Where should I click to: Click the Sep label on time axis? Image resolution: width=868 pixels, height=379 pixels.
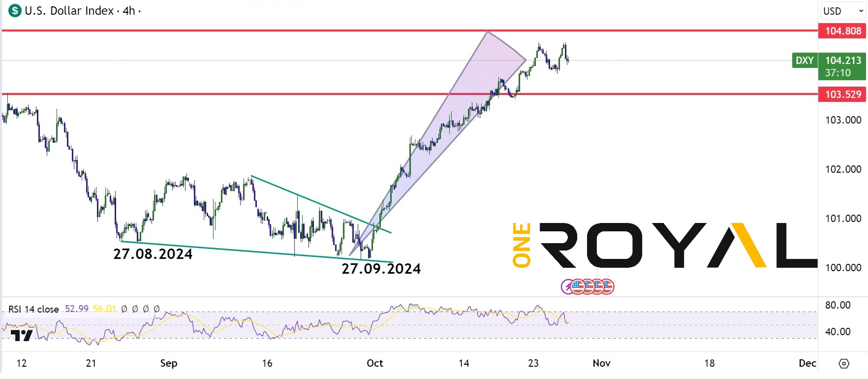tap(169, 363)
